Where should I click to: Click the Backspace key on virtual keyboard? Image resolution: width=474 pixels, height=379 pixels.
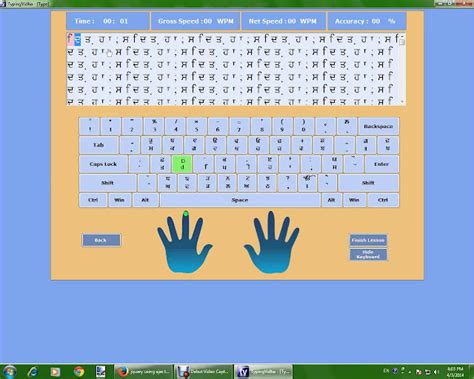click(x=378, y=126)
